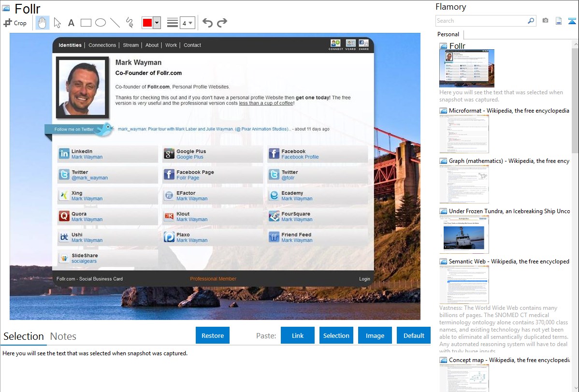Click the Paste Selection button
579x392 pixels.
336,335
